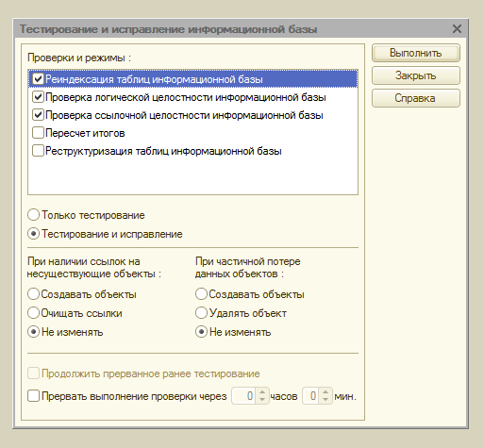Click the Выполнить button
Viewport: 484px width, 448px height.
point(416,53)
